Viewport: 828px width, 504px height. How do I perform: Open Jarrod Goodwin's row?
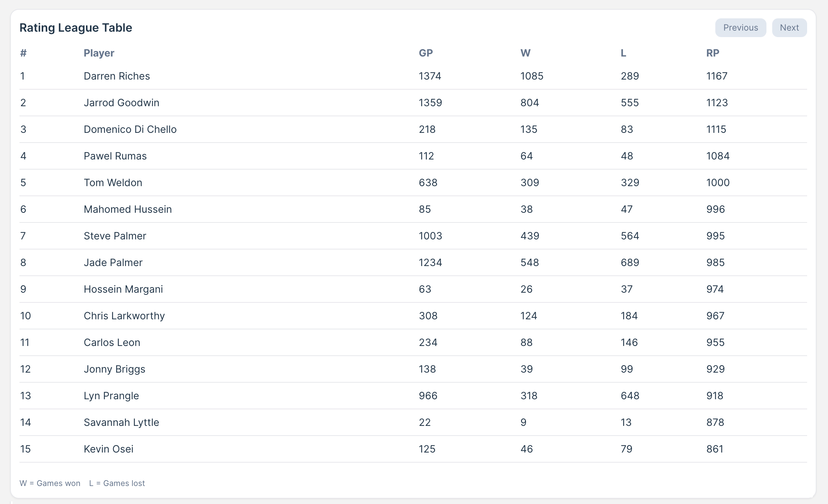(121, 103)
